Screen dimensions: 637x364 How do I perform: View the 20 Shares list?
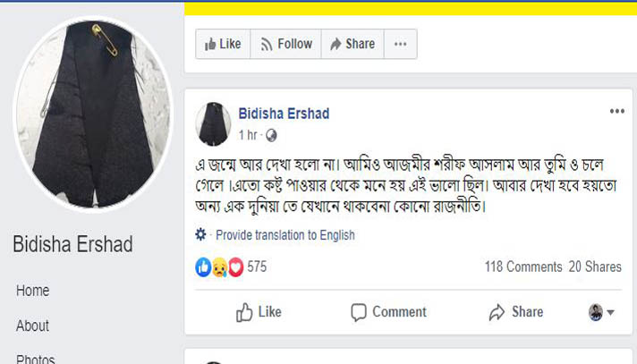(595, 267)
